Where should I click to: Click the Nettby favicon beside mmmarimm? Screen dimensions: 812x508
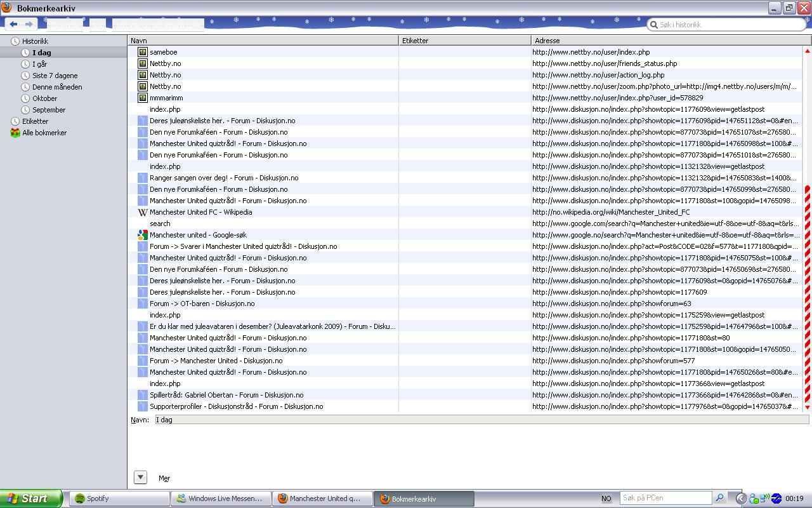tap(143, 98)
